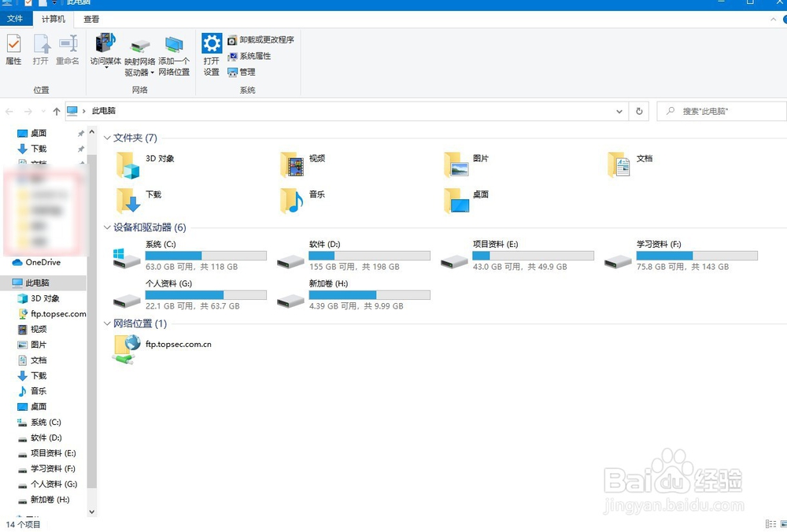
Task: Open the 文件 (File) menu
Action: pyautogui.click(x=15, y=18)
